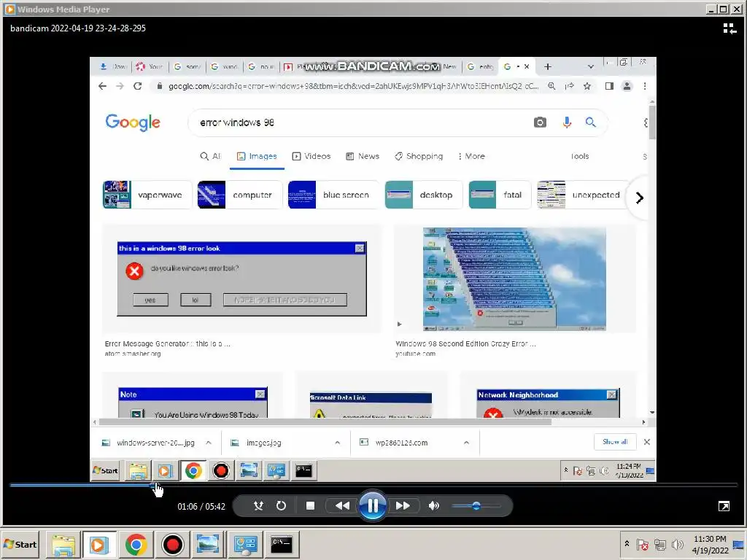Show more filter chips with right arrow
The height and width of the screenshot is (560, 747).
click(x=639, y=198)
